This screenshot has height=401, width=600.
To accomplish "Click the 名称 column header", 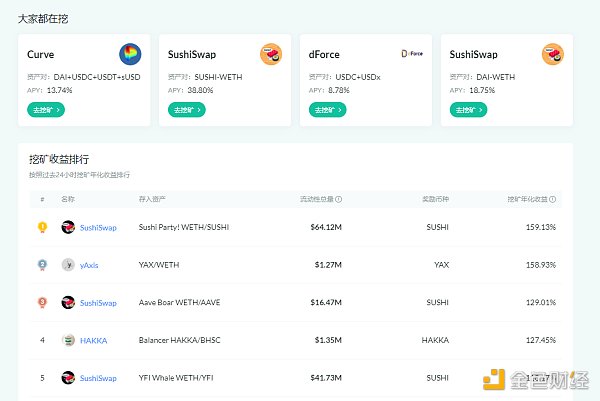I will click(x=68, y=199).
